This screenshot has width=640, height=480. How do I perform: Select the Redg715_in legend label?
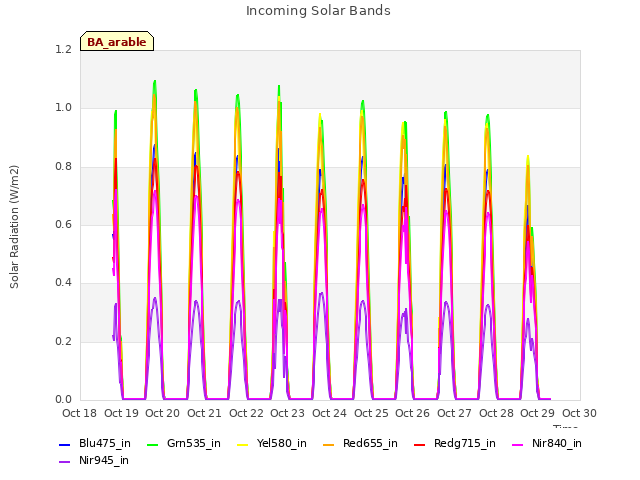pos(465,444)
